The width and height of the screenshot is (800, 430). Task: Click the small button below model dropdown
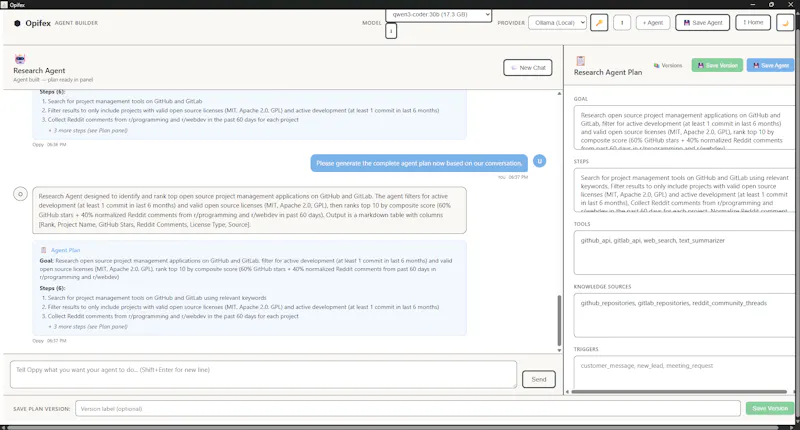tap(391, 31)
